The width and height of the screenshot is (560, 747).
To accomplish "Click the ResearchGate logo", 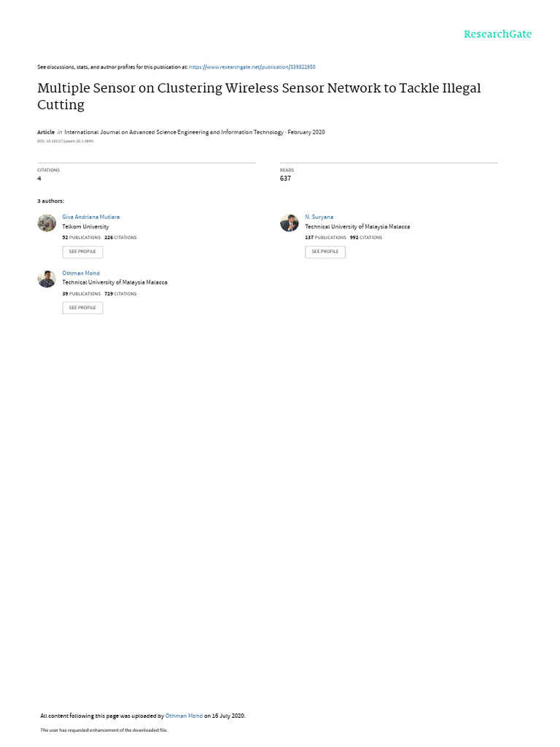I will 497,34.
